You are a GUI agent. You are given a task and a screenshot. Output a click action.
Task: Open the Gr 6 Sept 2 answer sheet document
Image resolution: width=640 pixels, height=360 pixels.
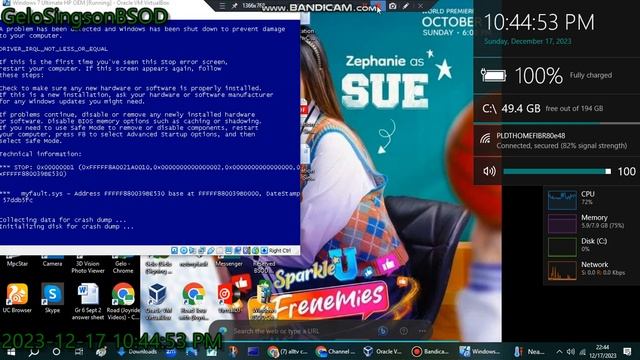coord(88,302)
